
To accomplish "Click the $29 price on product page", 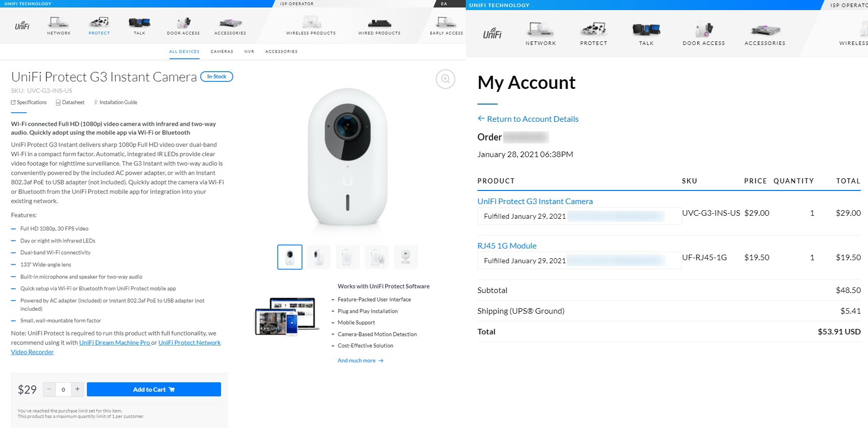I will [27, 390].
